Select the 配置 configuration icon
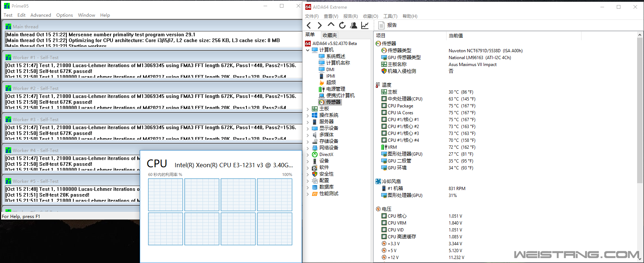Screen dimensions: 644x263 [315, 180]
